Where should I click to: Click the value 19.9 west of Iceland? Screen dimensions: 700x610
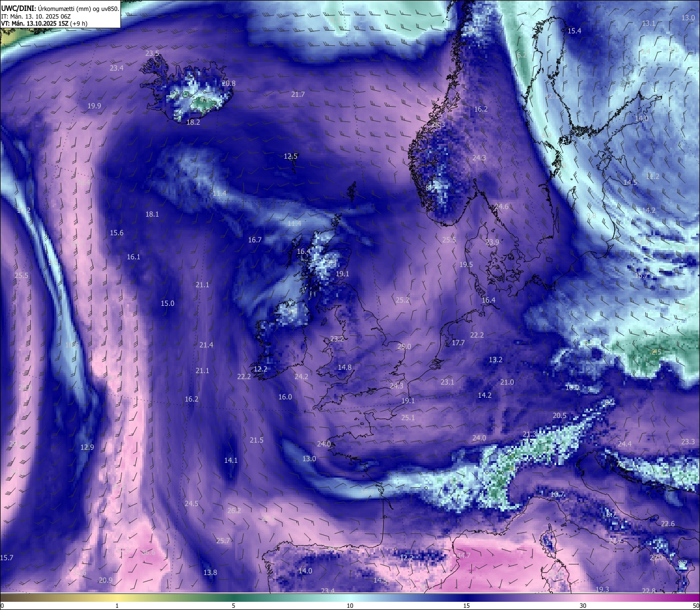[x=94, y=106]
